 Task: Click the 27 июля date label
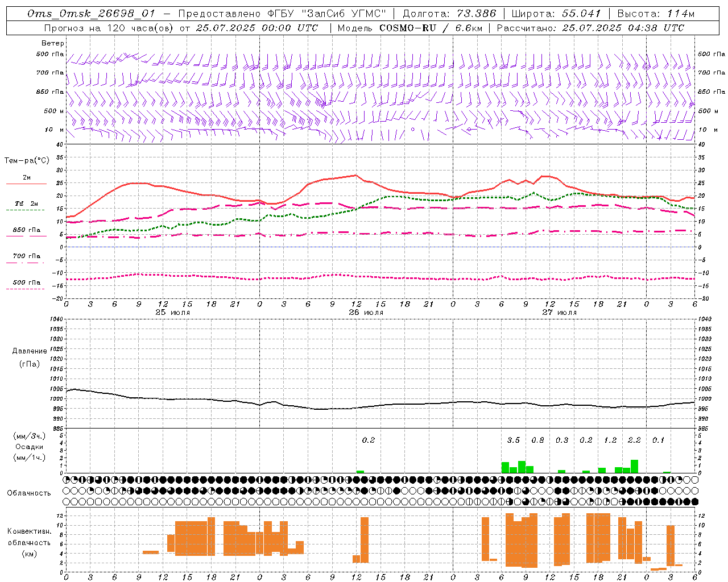[560, 313]
